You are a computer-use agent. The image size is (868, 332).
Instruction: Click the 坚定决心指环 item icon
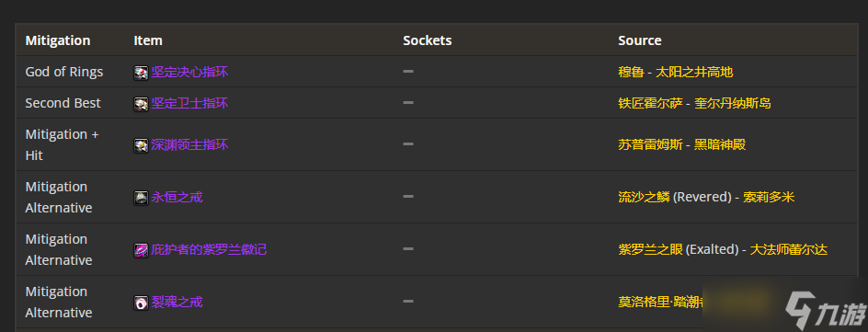142,73
